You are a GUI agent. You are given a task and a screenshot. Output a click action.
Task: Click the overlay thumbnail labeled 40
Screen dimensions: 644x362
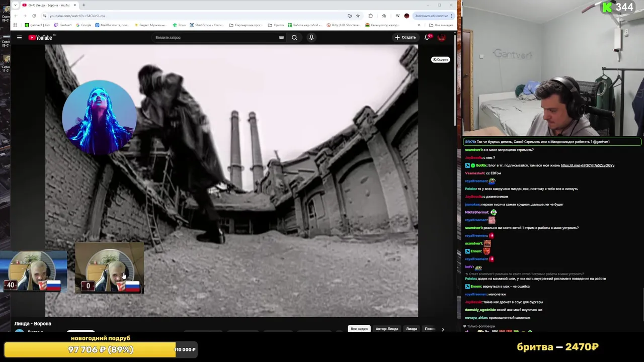(34, 271)
